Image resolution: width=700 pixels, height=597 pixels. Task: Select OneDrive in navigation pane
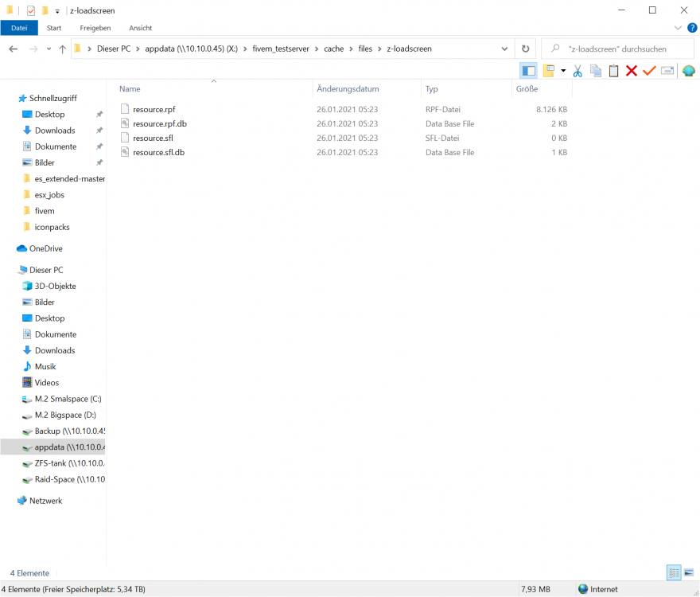(x=45, y=248)
